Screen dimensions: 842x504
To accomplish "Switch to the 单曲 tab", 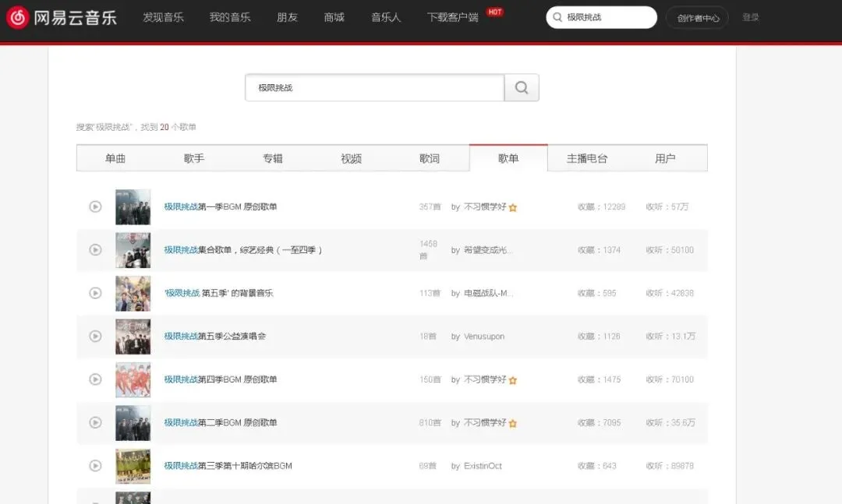I will pyautogui.click(x=115, y=158).
